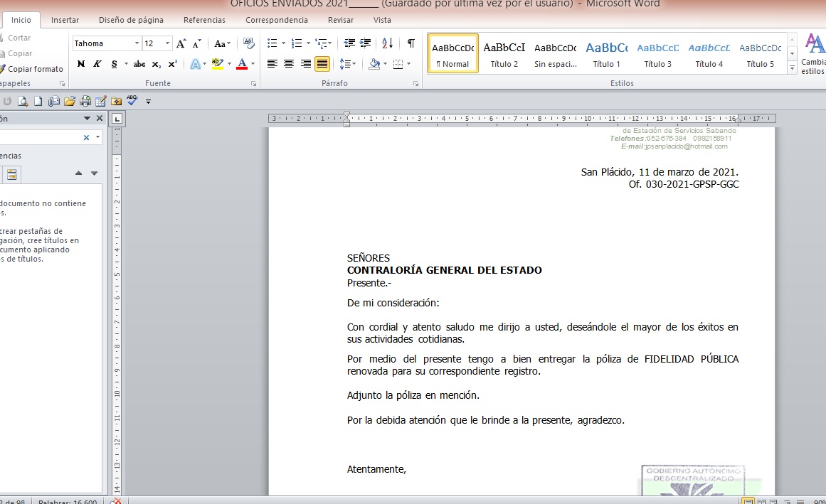Screen dimensions: 826x504
Task: Show paragraph marks with the pilcrow icon
Action: [x=411, y=43]
